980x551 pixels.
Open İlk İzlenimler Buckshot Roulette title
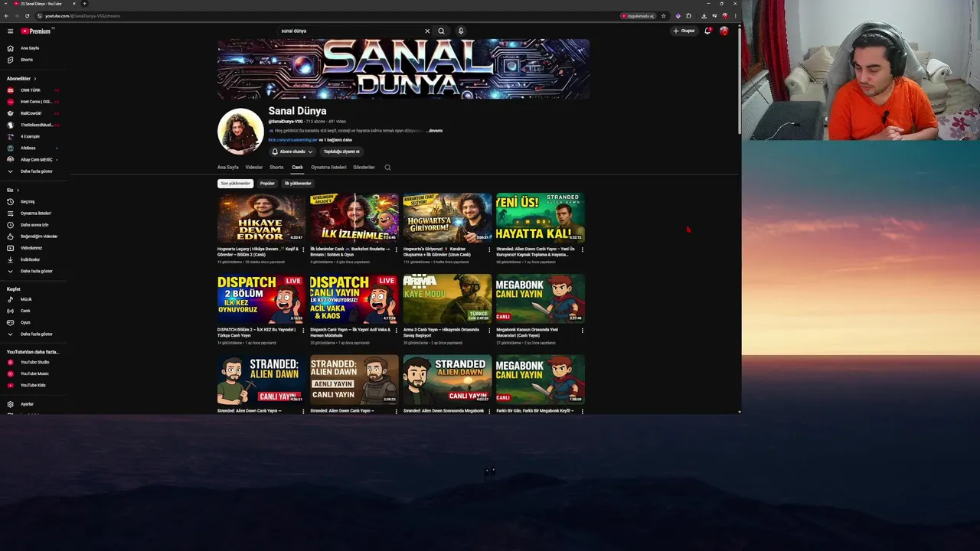pyautogui.click(x=351, y=252)
